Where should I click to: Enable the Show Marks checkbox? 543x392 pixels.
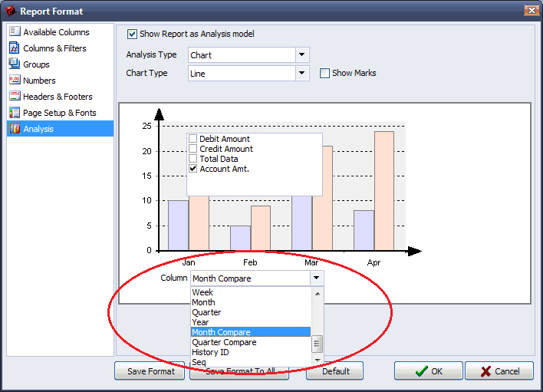pyautogui.click(x=325, y=74)
